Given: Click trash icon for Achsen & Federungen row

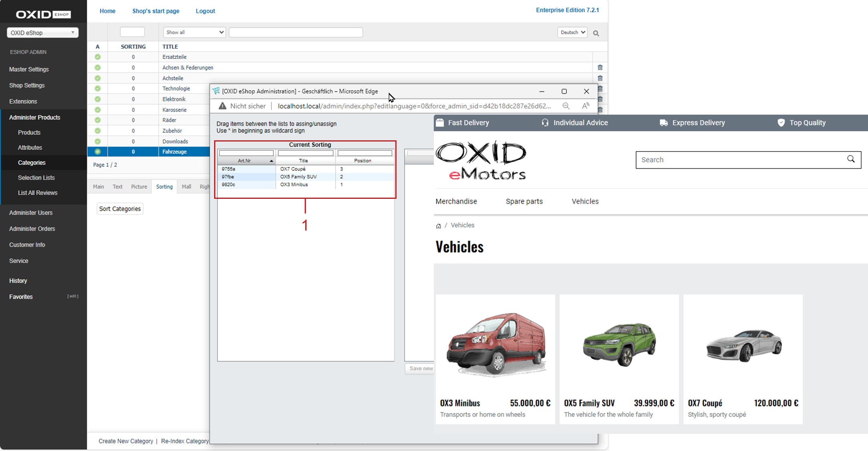Looking at the screenshot, I should tap(600, 67).
